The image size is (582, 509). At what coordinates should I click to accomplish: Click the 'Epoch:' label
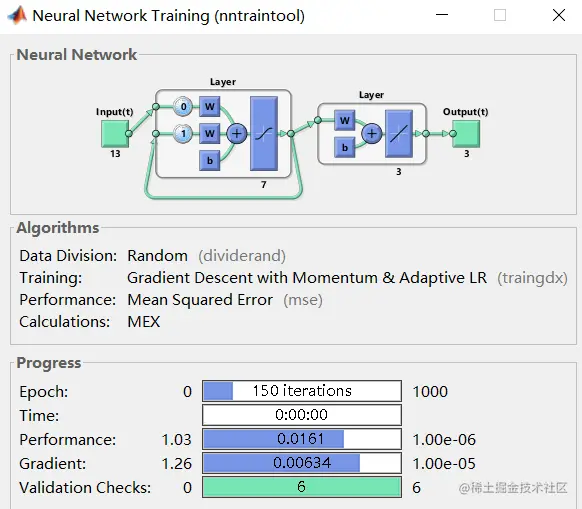(44, 392)
